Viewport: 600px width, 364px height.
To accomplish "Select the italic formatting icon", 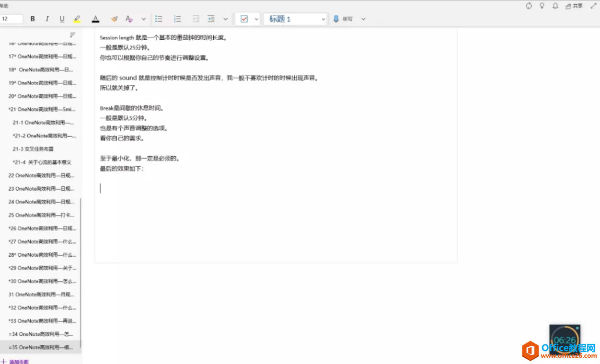I will click(47, 19).
